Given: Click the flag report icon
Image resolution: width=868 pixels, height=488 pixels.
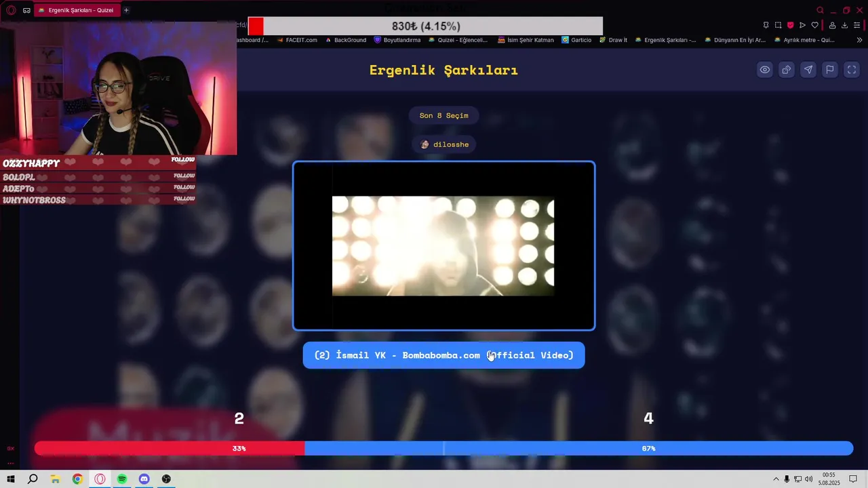Looking at the screenshot, I should tap(829, 70).
